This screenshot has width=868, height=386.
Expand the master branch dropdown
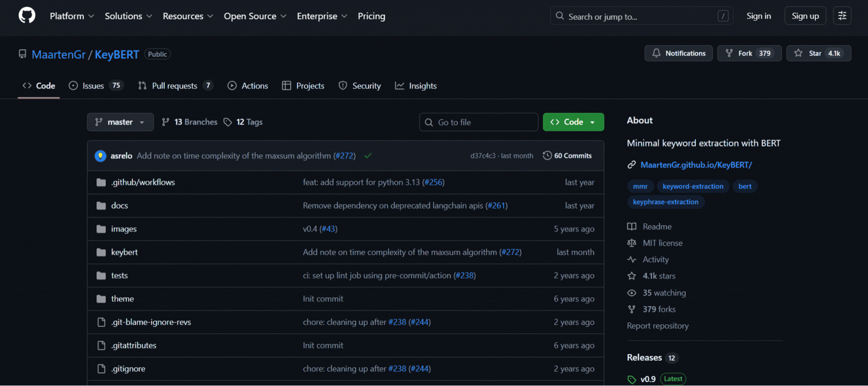click(120, 122)
